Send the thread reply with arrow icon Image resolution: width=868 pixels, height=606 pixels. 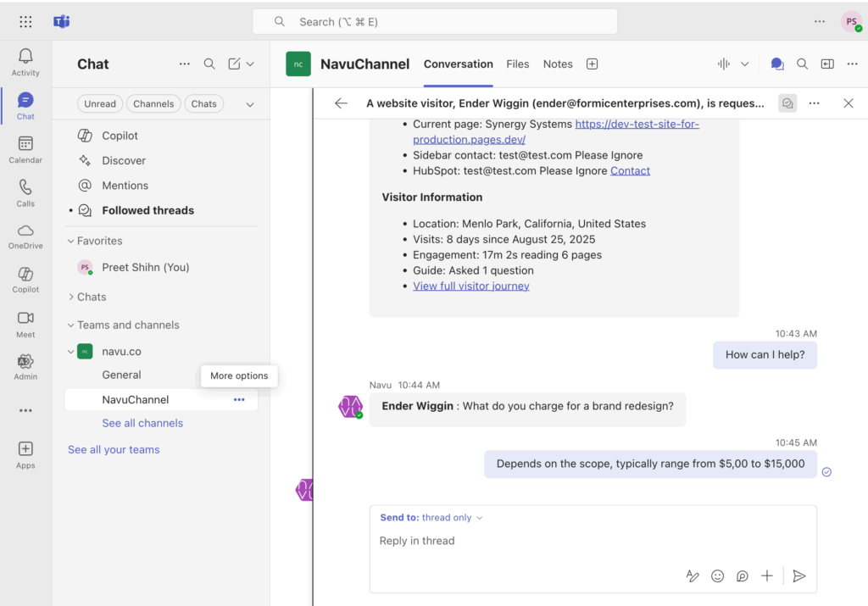pyautogui.click(x=798, y=575)
